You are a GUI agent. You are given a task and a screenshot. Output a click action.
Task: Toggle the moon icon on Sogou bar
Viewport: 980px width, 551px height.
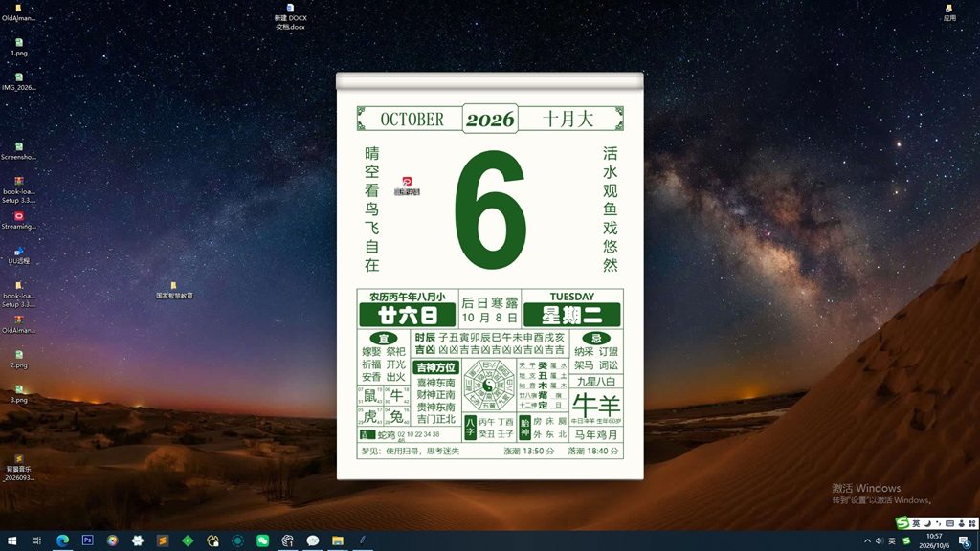click(927, 523)
